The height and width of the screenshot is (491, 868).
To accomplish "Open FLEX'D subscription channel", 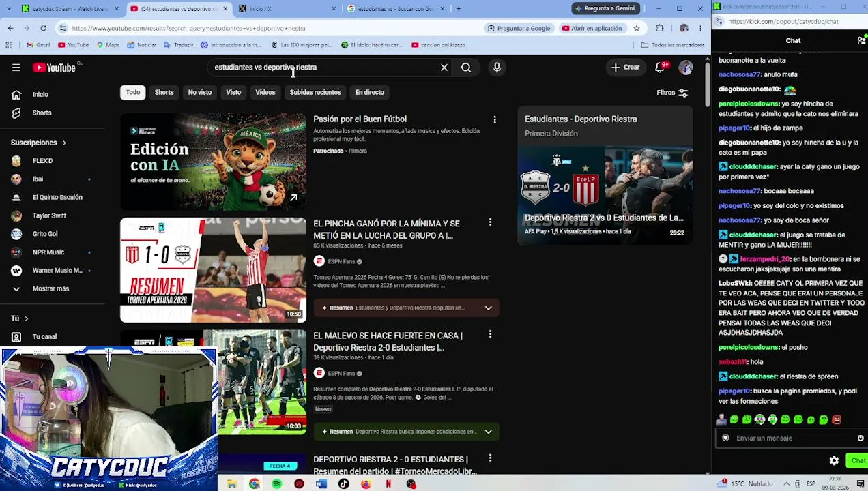I will (42, 161).
